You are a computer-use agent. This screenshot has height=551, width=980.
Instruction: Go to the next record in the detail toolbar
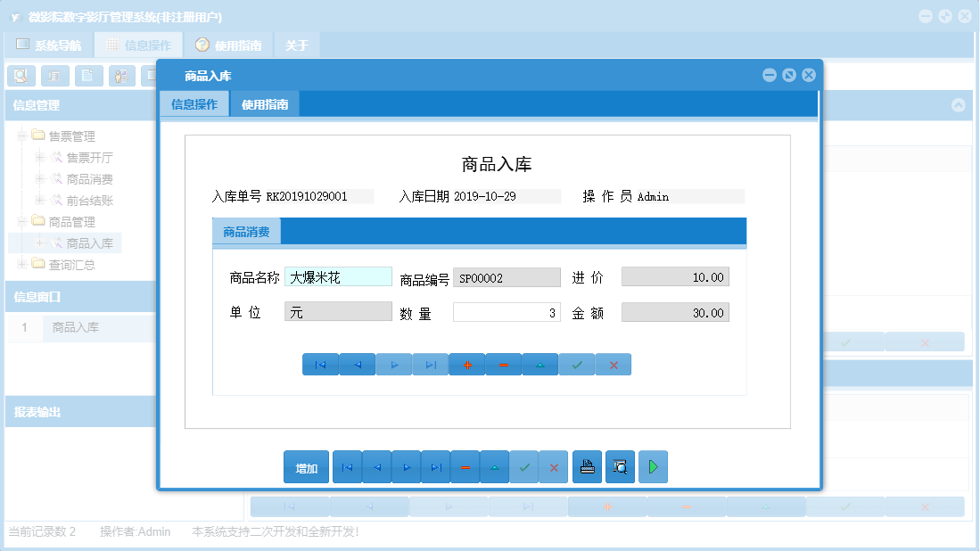393,364
